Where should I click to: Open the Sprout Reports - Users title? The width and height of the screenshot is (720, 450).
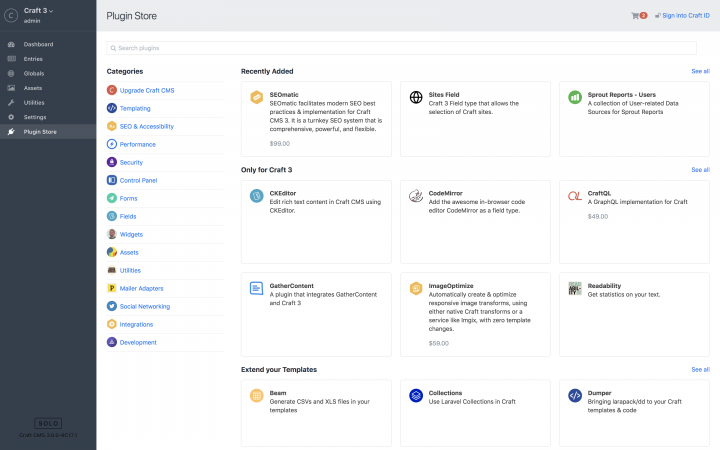(622, 95)
